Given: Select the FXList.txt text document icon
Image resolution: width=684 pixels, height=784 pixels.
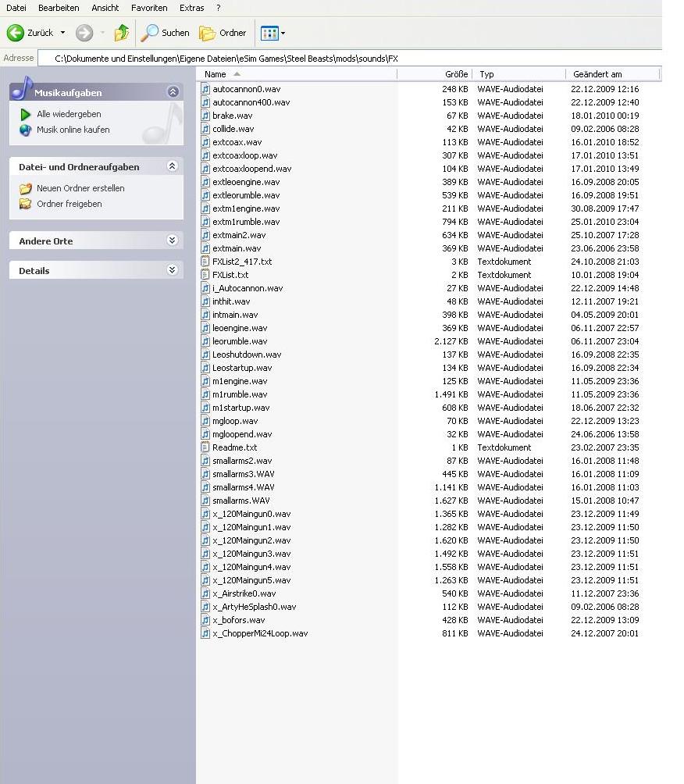Looking at the screenshot, I should pyautogui.click(x=206, y=275).
